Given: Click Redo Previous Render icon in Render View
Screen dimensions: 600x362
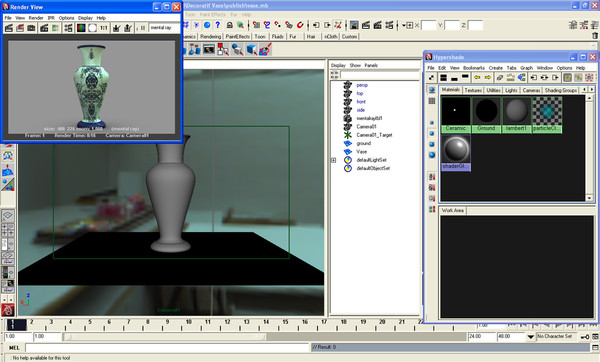Looking at the screenshot, I should pyautogui.click(x=9, y=28).
